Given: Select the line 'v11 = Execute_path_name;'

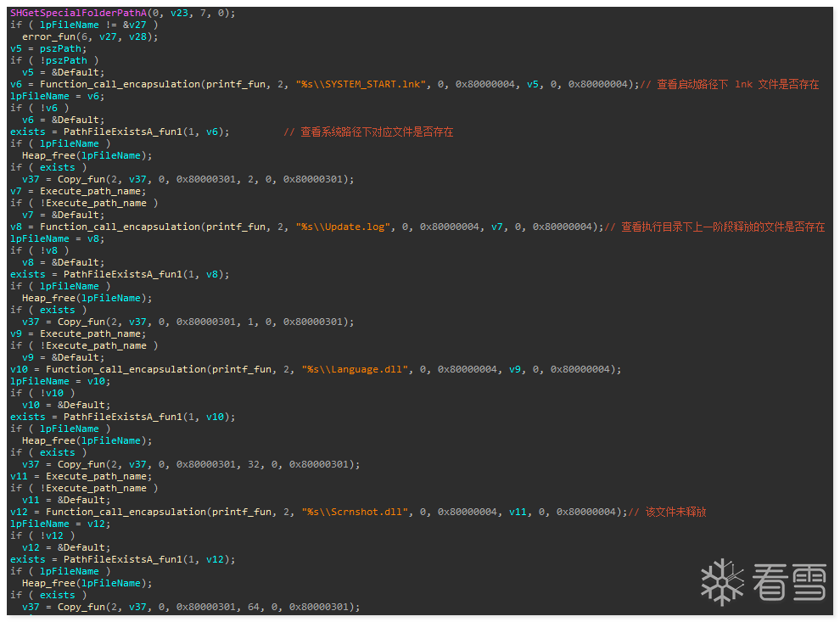Looking at the screenshot, I should 81,476.
